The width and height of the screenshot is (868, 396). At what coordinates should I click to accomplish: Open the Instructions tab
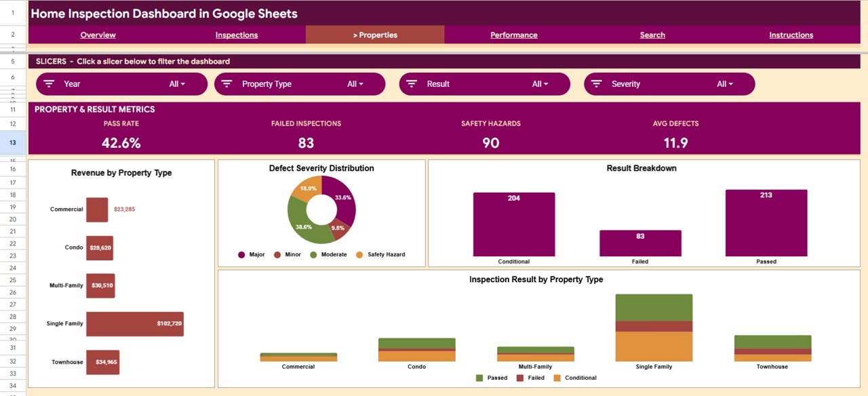[x=791, y=35]
